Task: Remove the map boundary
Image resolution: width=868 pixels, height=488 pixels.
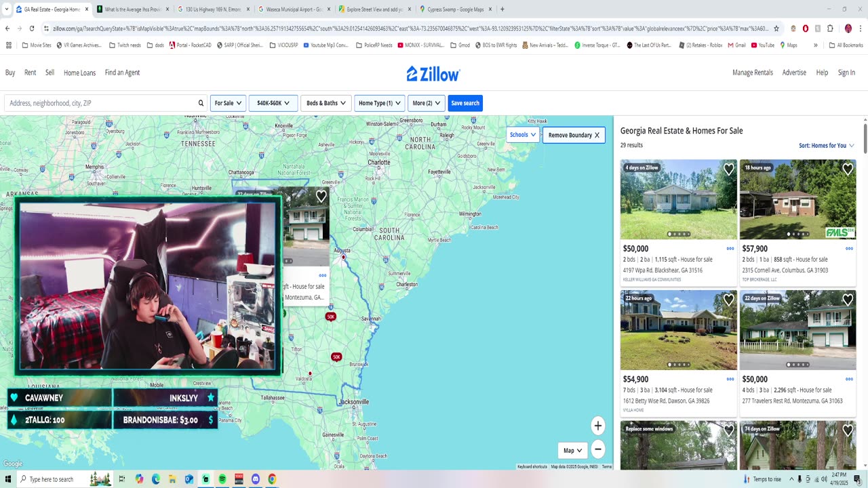Action: (574, 135)
